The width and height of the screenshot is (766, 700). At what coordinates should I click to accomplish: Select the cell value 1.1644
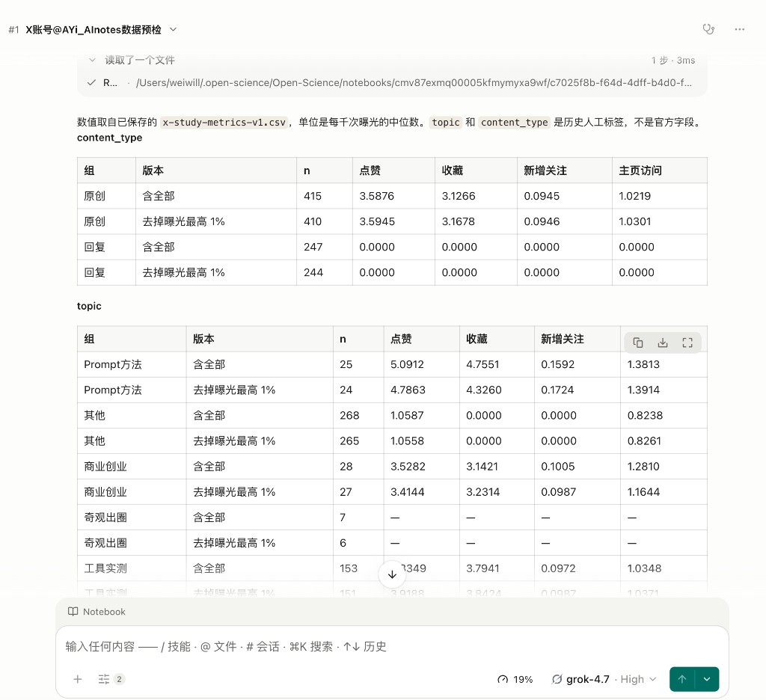click(643, 491)
